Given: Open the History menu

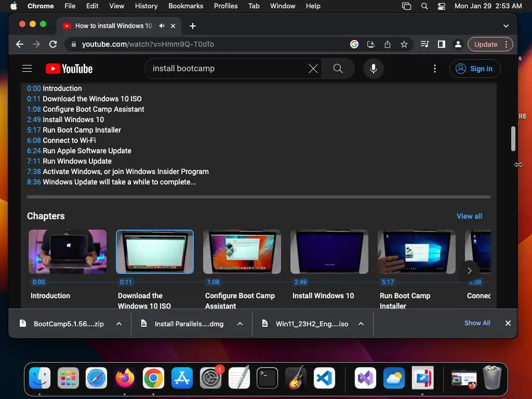Looking at the screenshot, I should (146, 6).
